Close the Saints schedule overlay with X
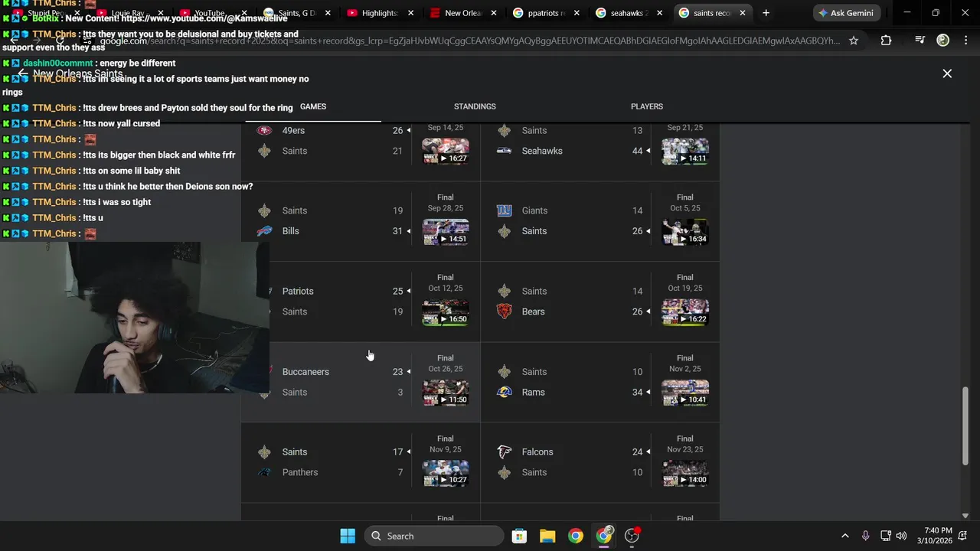The width and height of the screenshot is (980, 551). (x=947, y=73)
